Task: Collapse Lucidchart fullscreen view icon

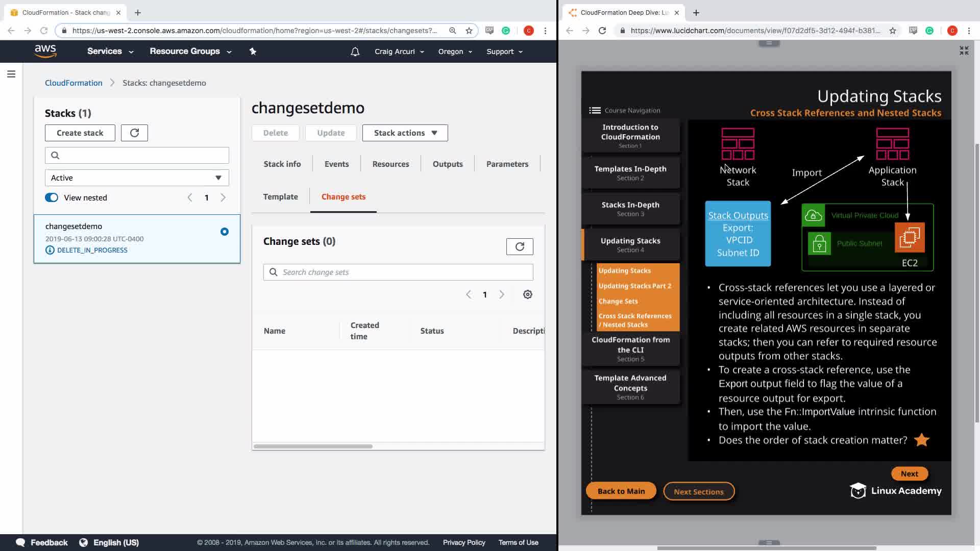Action: coord(964,51)
